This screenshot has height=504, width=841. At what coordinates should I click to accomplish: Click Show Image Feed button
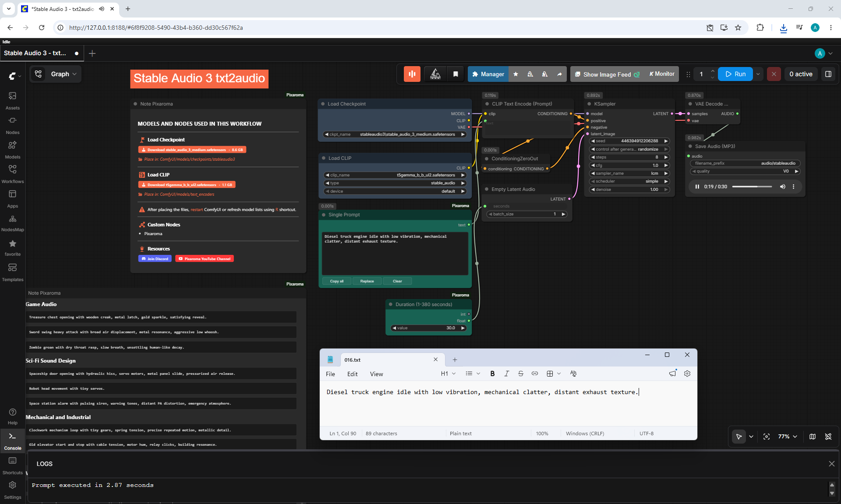[607, 74]
